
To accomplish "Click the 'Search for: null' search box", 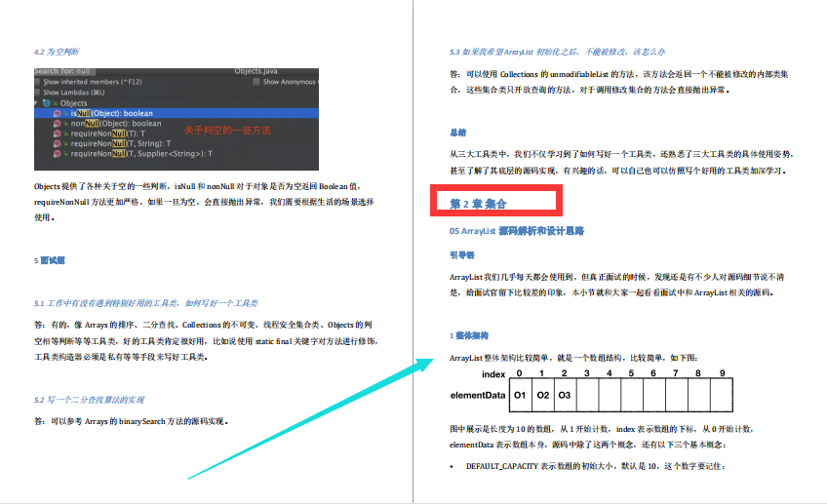I will [x=64, y=71].
